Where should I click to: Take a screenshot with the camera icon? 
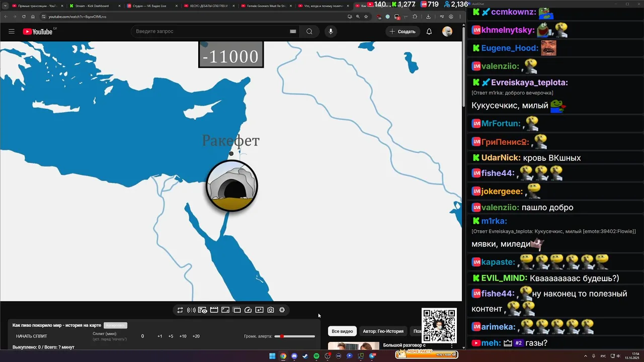pos(271,310)
